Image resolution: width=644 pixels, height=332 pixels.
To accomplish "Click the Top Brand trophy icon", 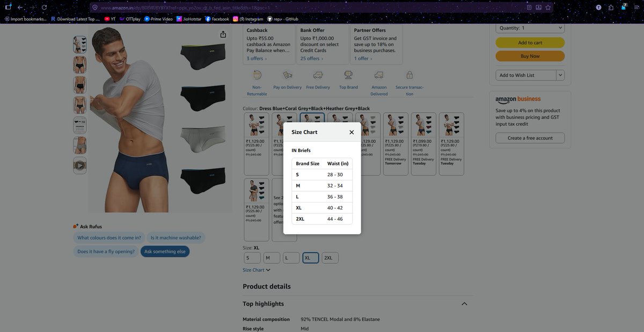I will point(348,75).
